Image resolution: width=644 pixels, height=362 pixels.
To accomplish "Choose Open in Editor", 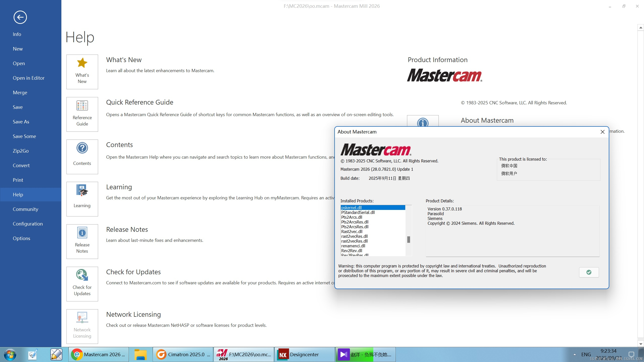I will point(31,78).
